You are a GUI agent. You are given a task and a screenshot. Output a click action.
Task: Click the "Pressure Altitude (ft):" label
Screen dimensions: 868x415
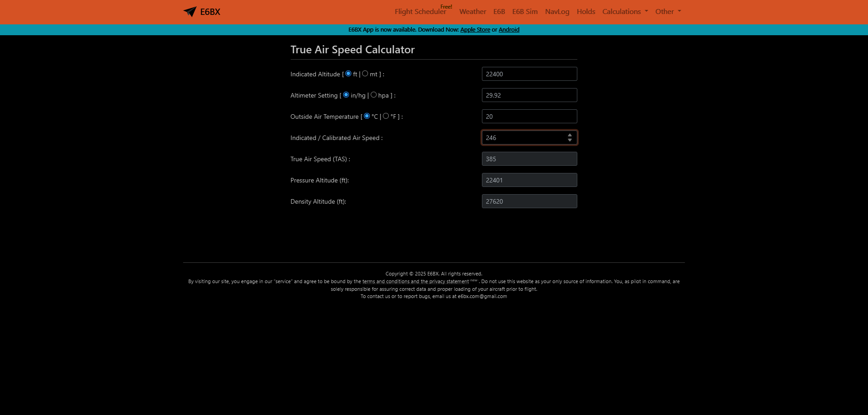click(320, 180)
